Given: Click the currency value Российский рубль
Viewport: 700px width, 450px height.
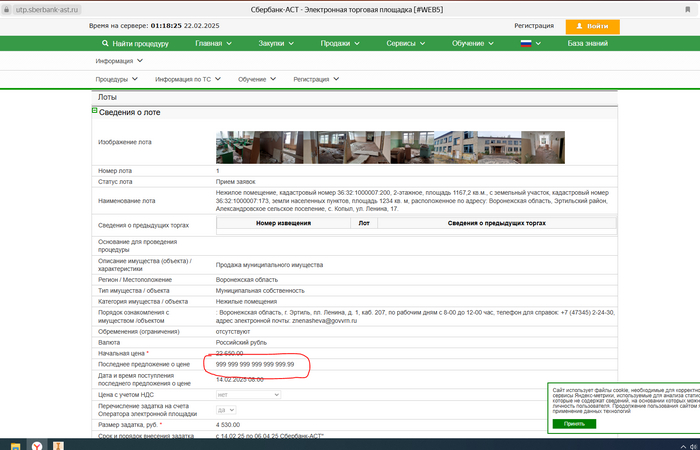Looking at the screenshot, I should [x=241, y=342].
